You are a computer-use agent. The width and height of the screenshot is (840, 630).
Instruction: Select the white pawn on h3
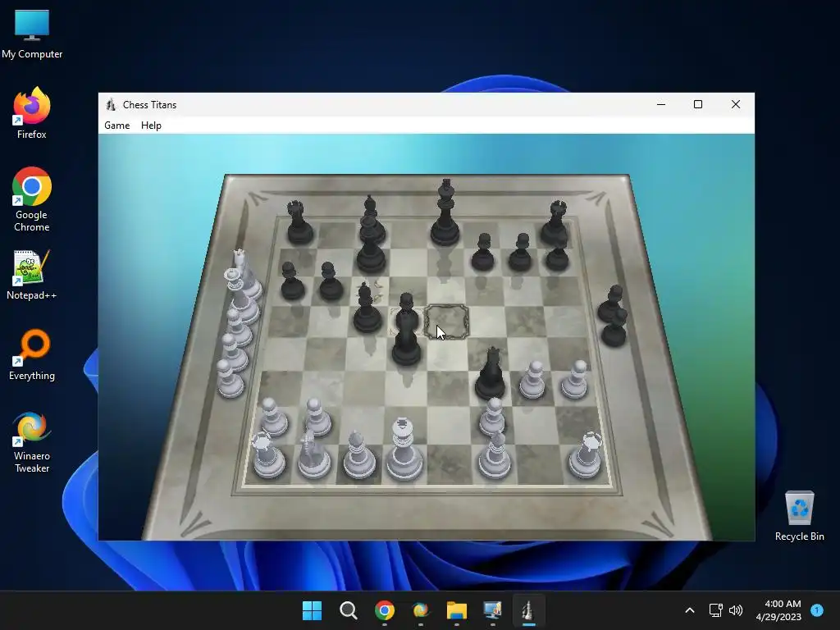click(x=574, y=381)
